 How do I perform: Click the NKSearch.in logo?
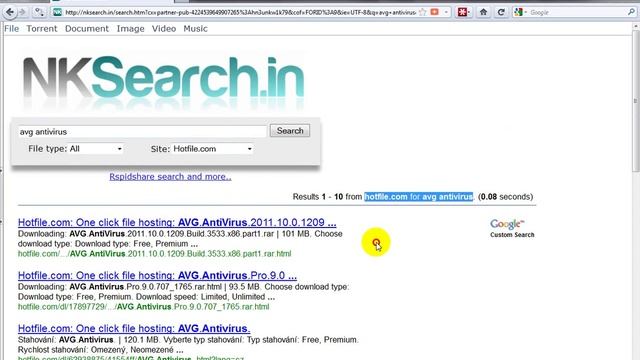pyautogui.click(x=163, y=80)
